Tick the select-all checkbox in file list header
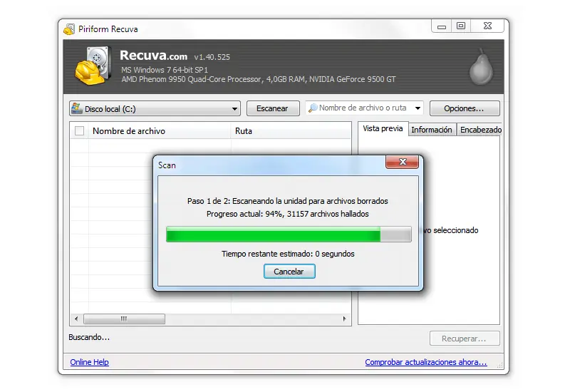This screenshot has height=392, width=570. pyautogui.click(x=79, y=131)
